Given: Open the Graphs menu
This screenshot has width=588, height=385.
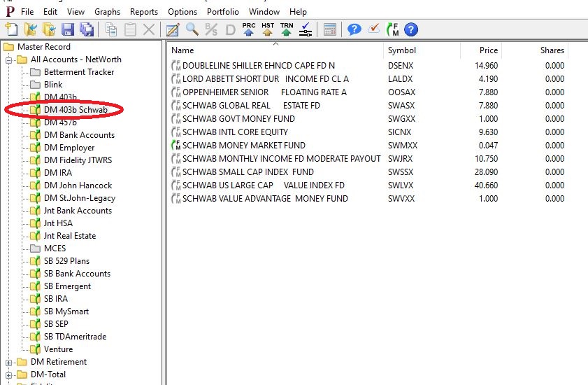Looking at the screenshot, I should click(x=107, y=12).
